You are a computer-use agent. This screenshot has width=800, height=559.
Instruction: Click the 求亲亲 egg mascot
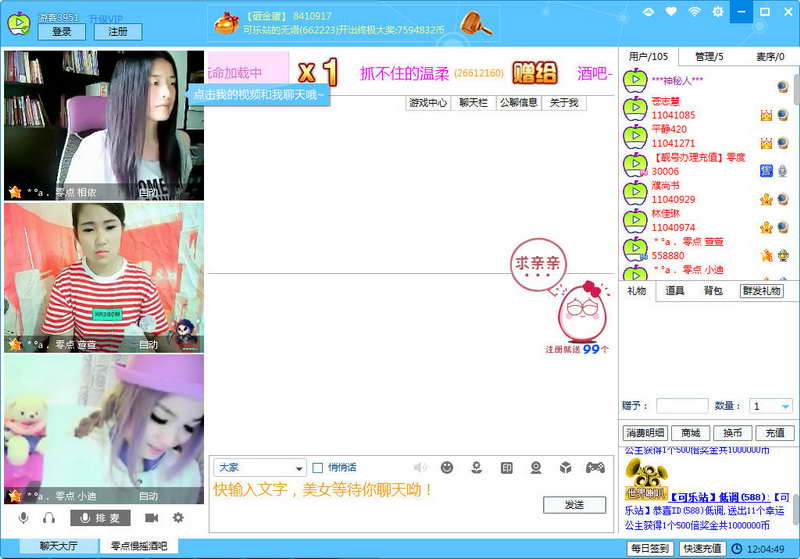pyautogui.click(x=583, y=313)
